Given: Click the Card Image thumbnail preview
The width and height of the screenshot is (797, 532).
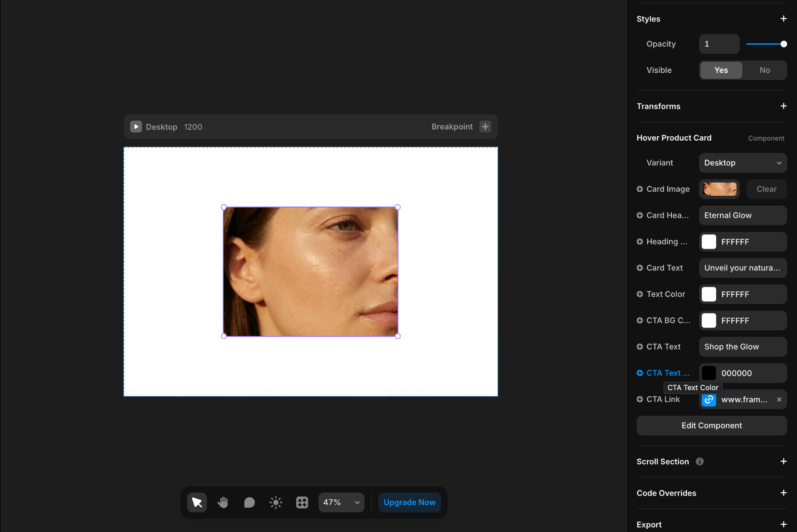Looking at the screenshot, I should click(x=719, y=189).
